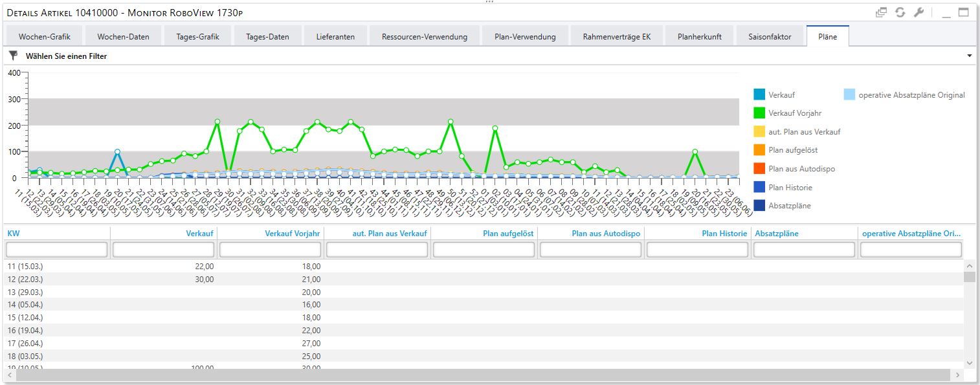Click the filter field under the Verkauf column

point(163,250)
